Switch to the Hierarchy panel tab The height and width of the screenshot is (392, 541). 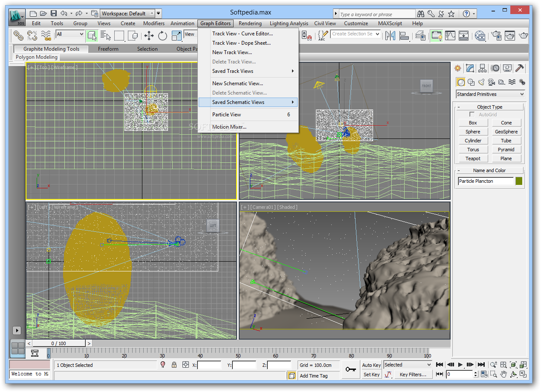pyautogui.click(x=483, y=68)
